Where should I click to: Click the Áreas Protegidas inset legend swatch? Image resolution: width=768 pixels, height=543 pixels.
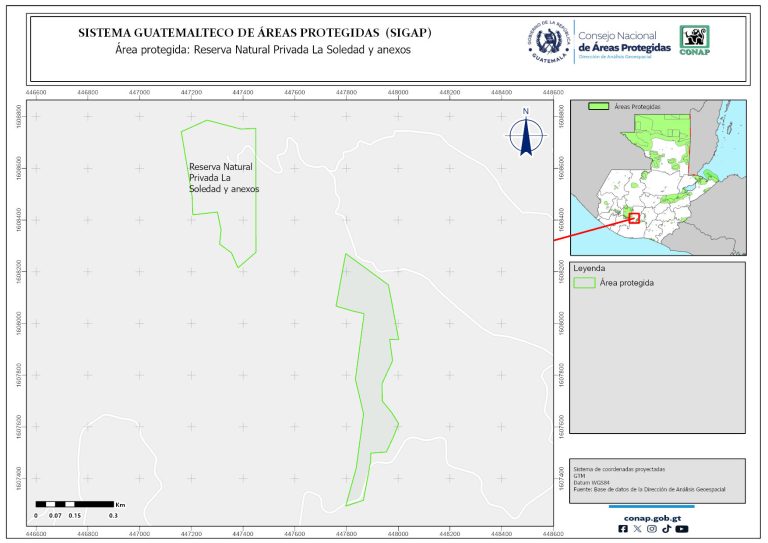(x=599, y=104)
